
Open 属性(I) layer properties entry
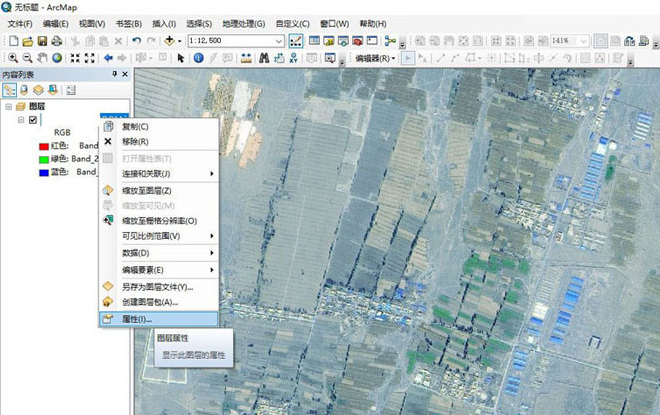coord(159,319)
